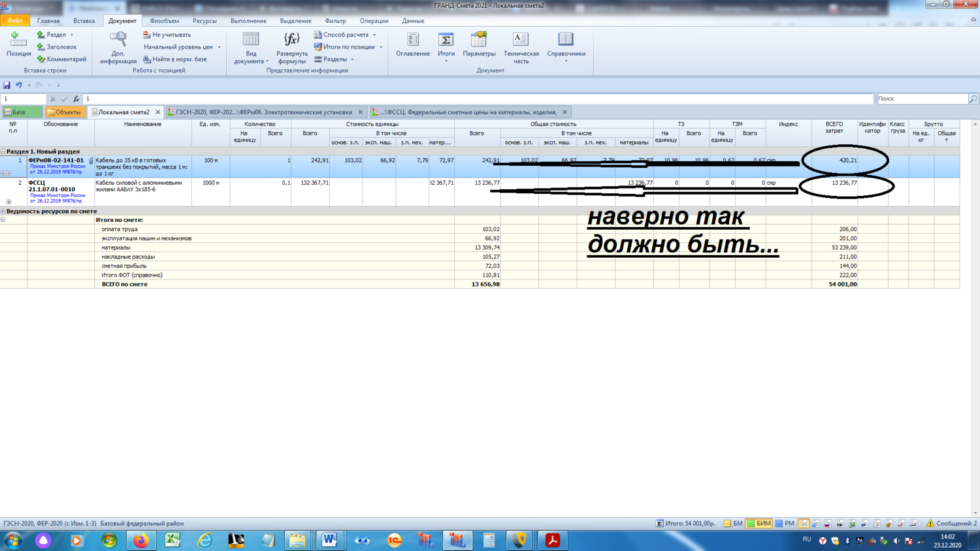Click the ВСЕГО по смете total row
This screenshot has height=551, width=980.
tap(480, 285)
